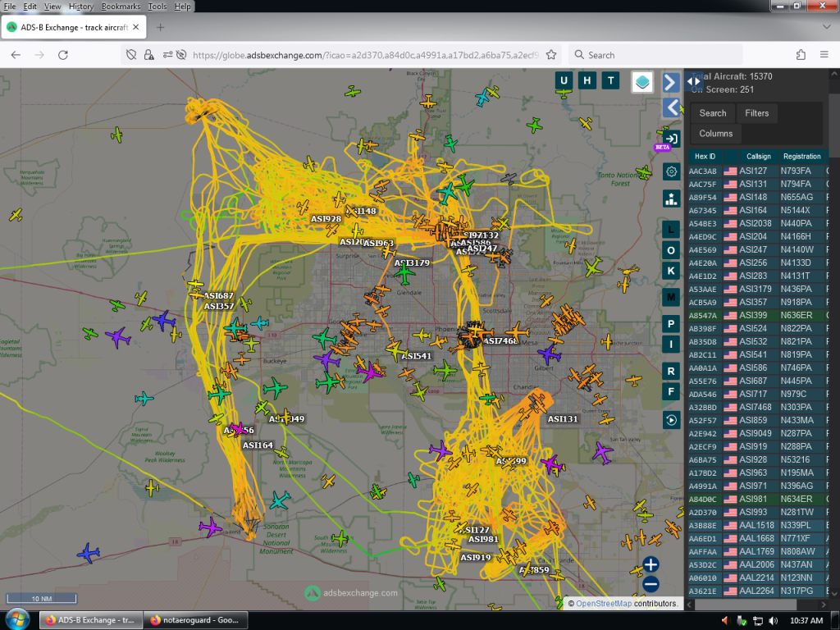Sort by Registration column header
The width and height of the screenshot is (840, 630).
coord(801,157)
